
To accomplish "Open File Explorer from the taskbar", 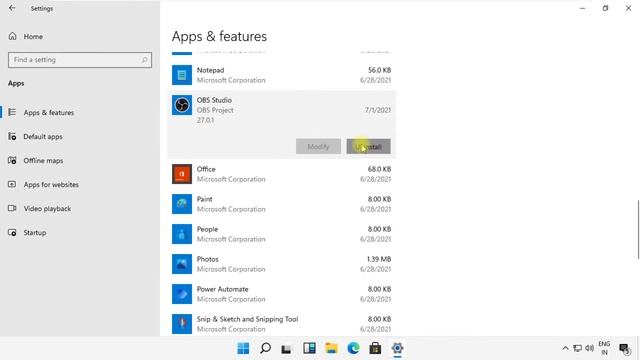I will coord(331,348).
